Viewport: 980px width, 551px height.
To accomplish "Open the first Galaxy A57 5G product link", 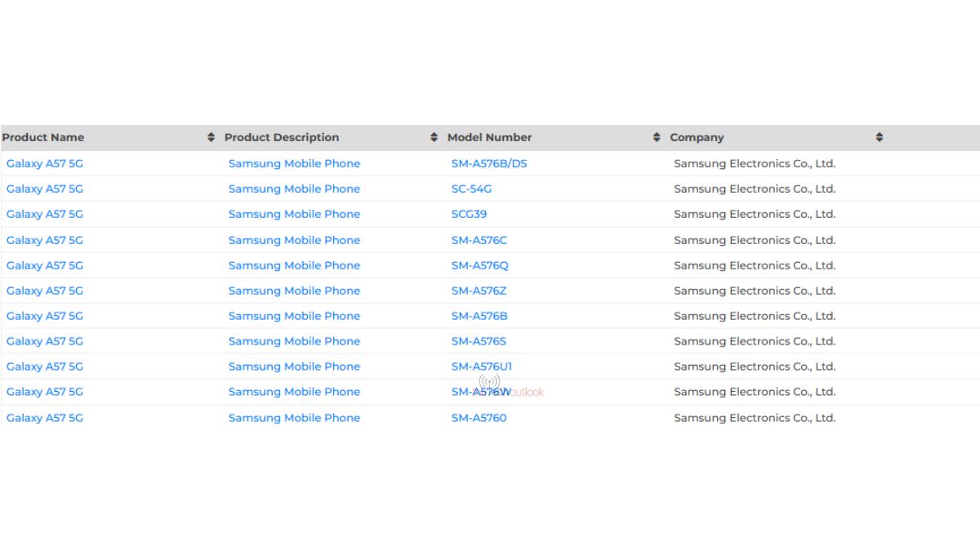I will point(43,163).
